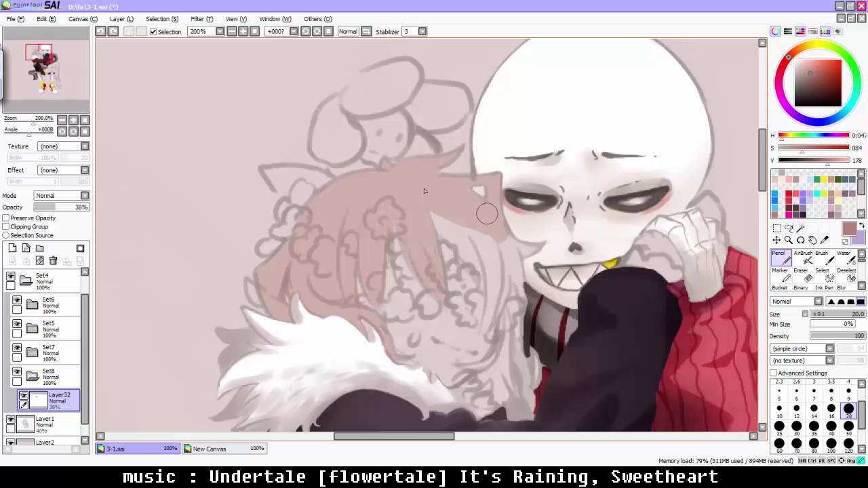The width and height of the screenshot is (868, 488).
Task: Enable Preserve Opacity checkbox
Action: [5, 218]
